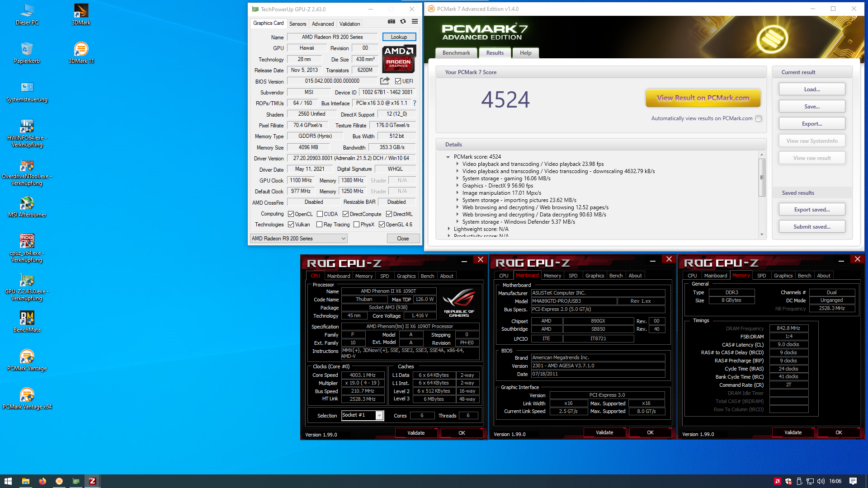Open SPD tab in Memory CPU-Z window
This screenshot has height=488, width=868.
761,276
